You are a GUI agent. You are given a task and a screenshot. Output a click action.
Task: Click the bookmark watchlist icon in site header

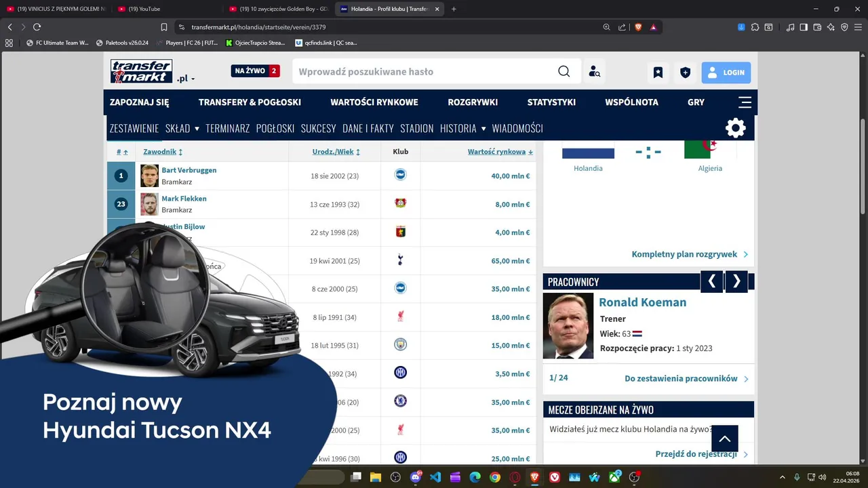click(x=658, y=73)
